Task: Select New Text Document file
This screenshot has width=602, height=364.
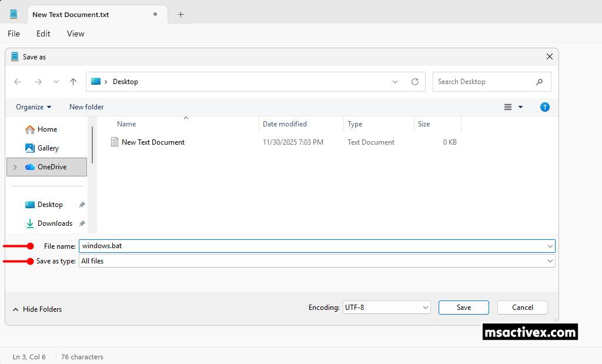Action: (x=153, y=142)
